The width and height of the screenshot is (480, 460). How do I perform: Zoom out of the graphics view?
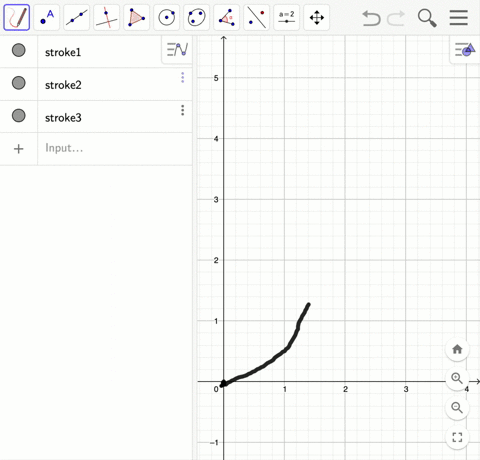457,408
